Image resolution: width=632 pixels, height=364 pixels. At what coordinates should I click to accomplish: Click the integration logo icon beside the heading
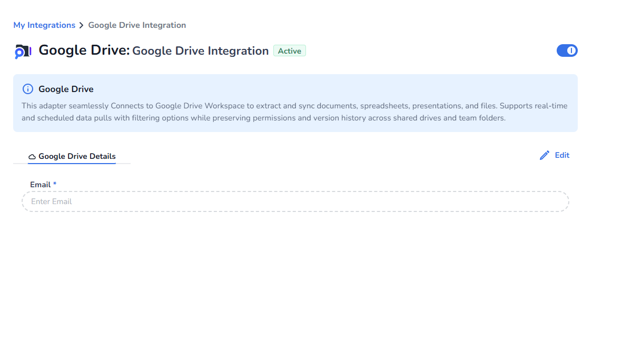tap(23, 51)
